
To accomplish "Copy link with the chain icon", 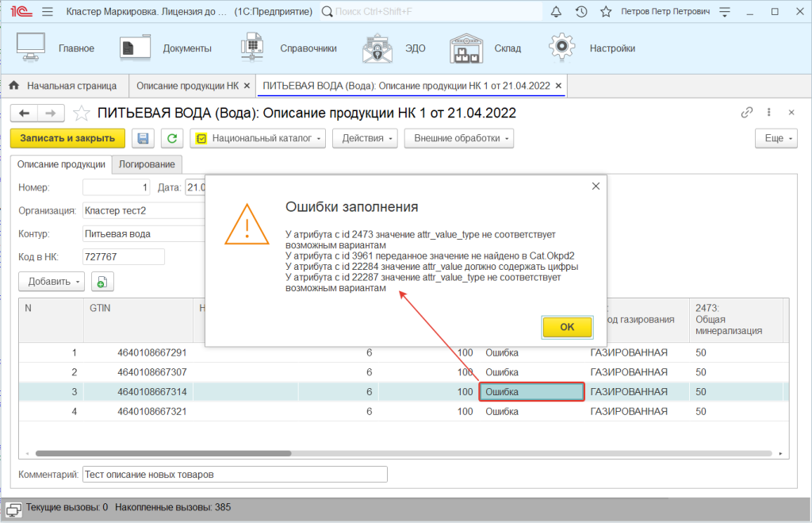I will [746, 113].
